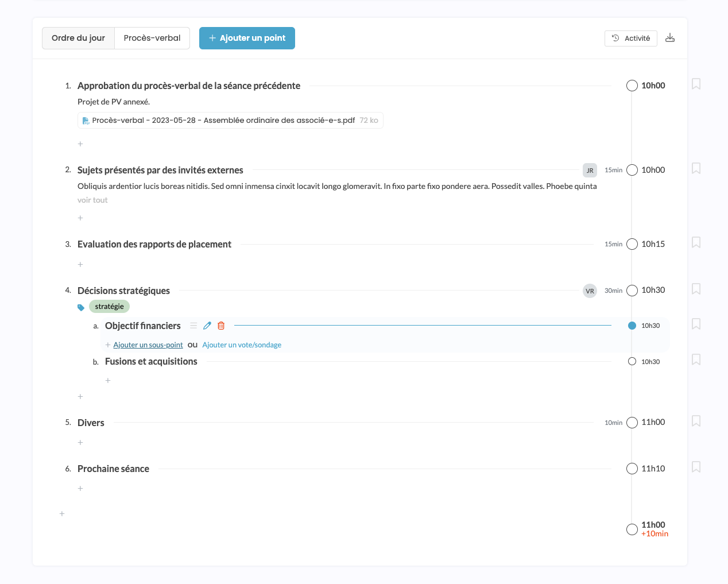The height and width of the screenshot is (584, 728).
Task: Click the Ajouter un vote/sondage link
Action: [242, 345]
